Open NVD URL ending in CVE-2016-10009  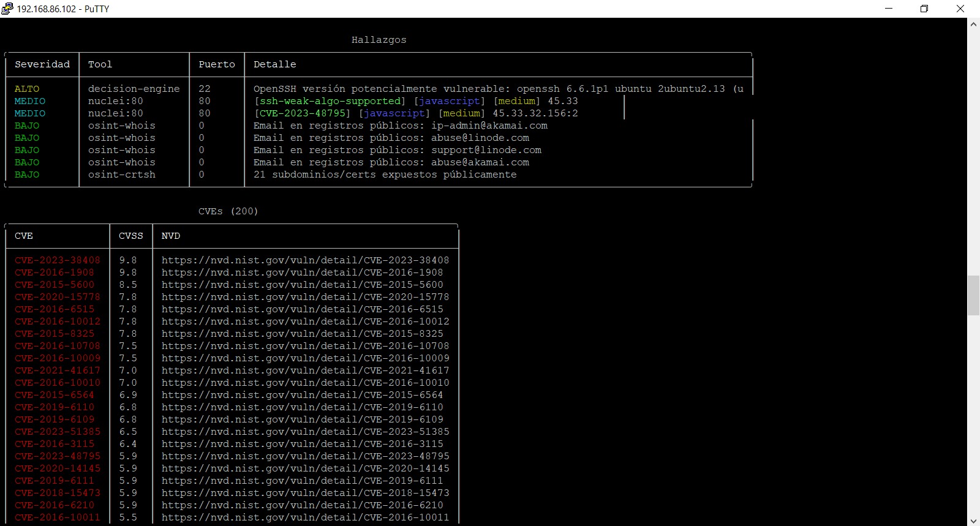click(x=306, y=358)
